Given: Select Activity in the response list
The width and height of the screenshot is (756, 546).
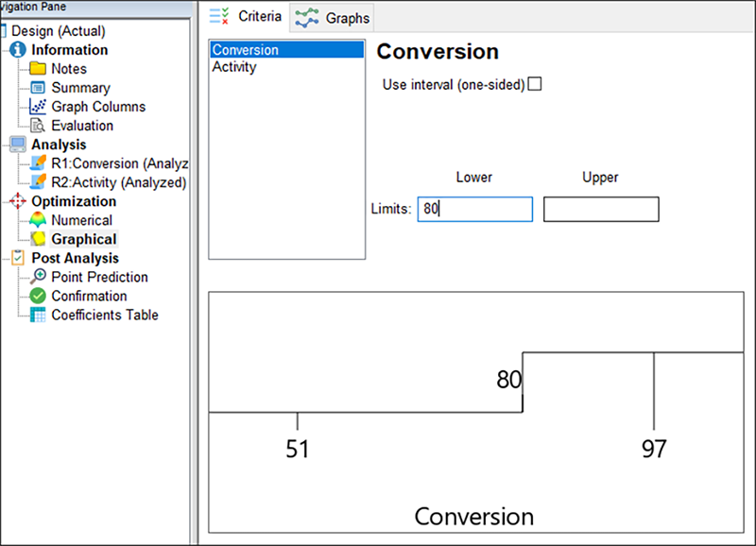Looking at the screenshot, I should [x=233, y=67].
